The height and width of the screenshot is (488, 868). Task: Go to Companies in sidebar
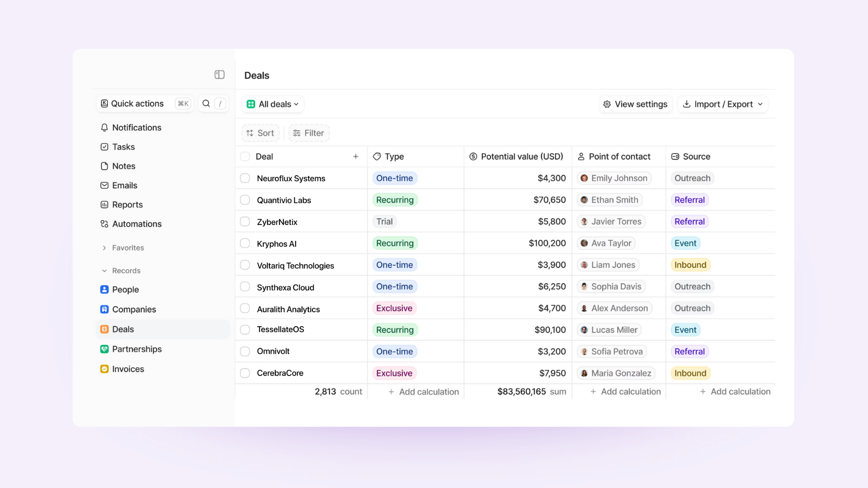pos(134,310)
